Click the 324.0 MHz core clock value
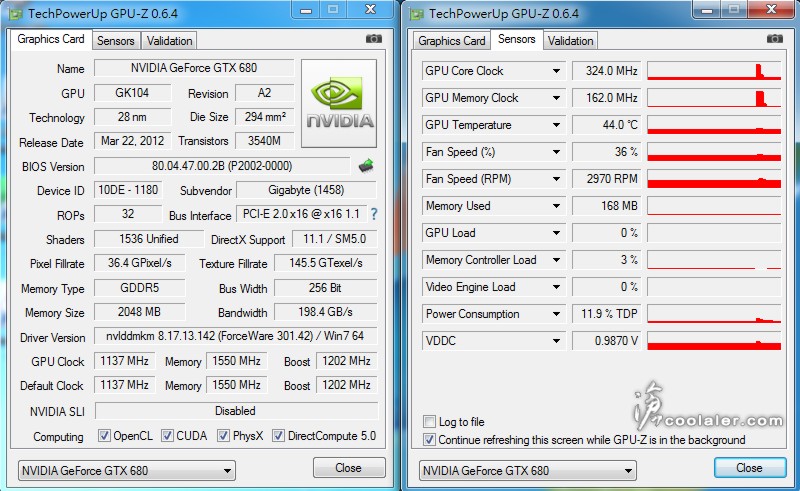Screen dimensions: 800x491 point(607,71)
